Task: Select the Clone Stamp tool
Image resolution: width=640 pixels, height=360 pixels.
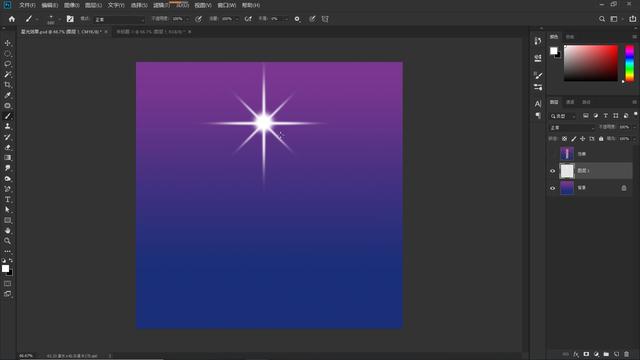Action: (7, 127)
